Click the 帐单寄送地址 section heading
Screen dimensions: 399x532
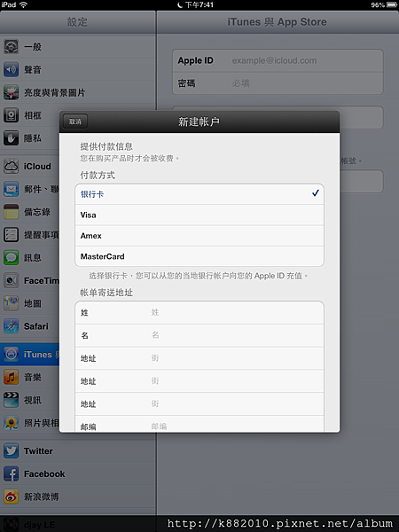tap(106, 293)
